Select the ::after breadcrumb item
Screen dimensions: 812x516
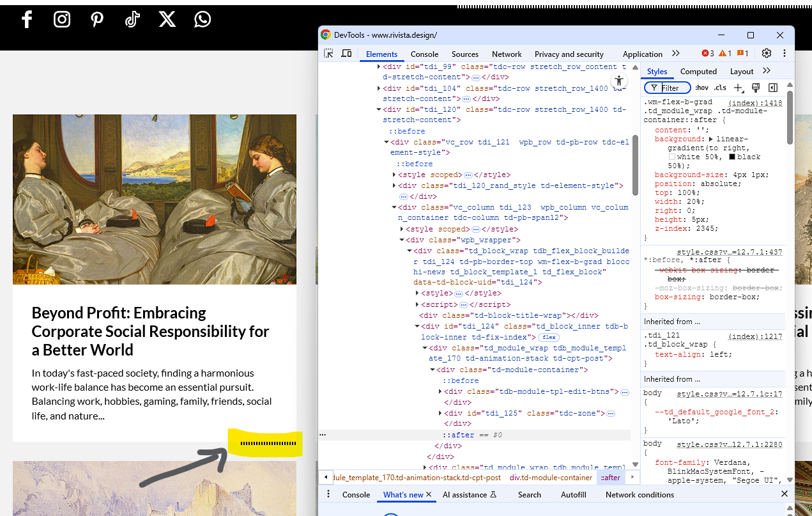(x=611, y=477)
